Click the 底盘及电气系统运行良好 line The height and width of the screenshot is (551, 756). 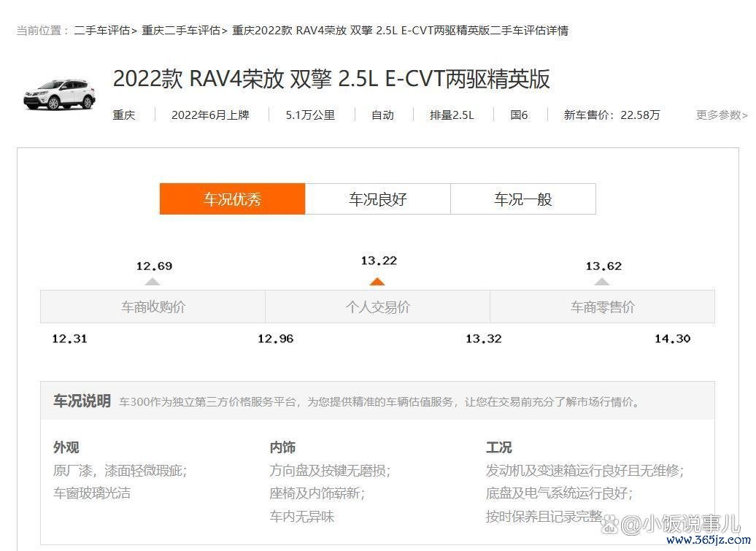[x=559, y=493]
